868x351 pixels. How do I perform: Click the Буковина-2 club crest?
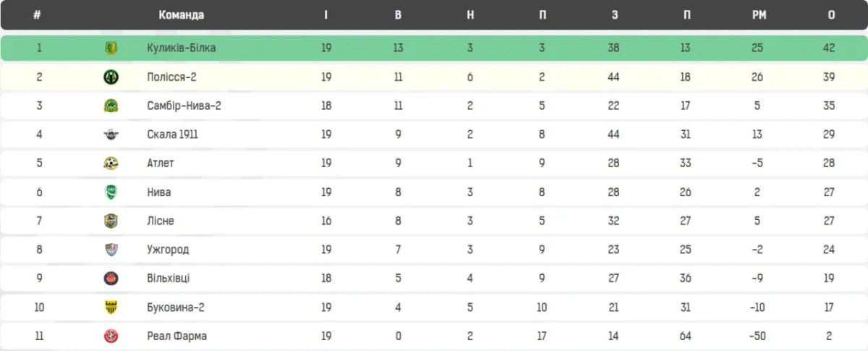click(111, 308)
